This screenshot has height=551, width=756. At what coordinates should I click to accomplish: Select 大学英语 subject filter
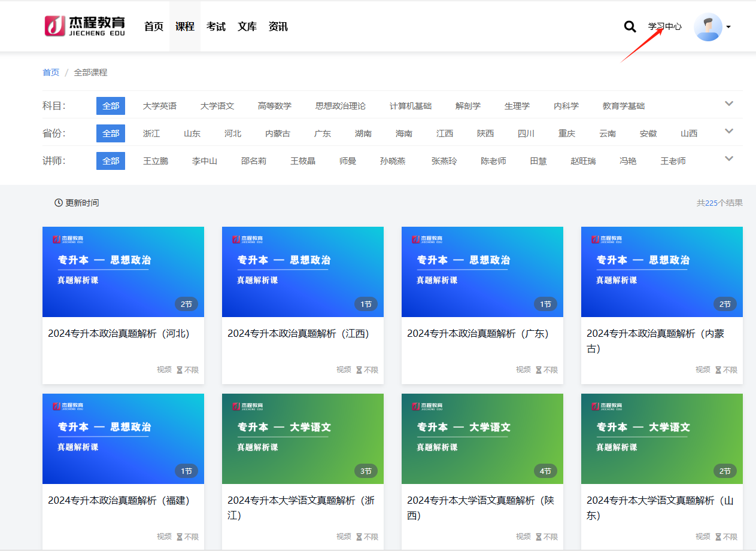[159, 106]
